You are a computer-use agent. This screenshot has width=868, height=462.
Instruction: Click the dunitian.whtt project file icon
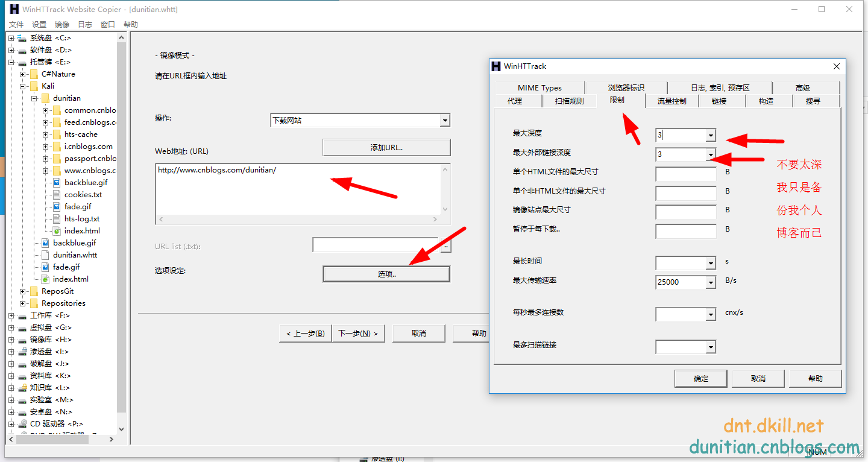tap(45, 255)
